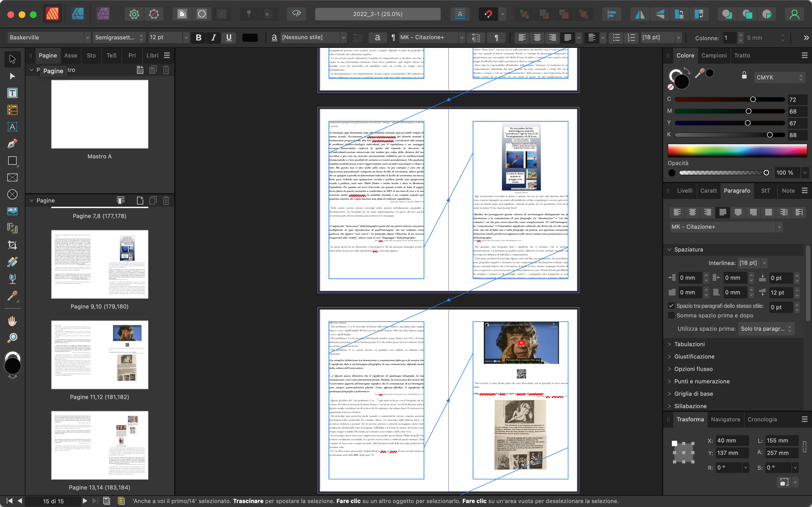This screenshot has height=507, width=812.
Task: Select the Table tool
Action: click(12, 110)
